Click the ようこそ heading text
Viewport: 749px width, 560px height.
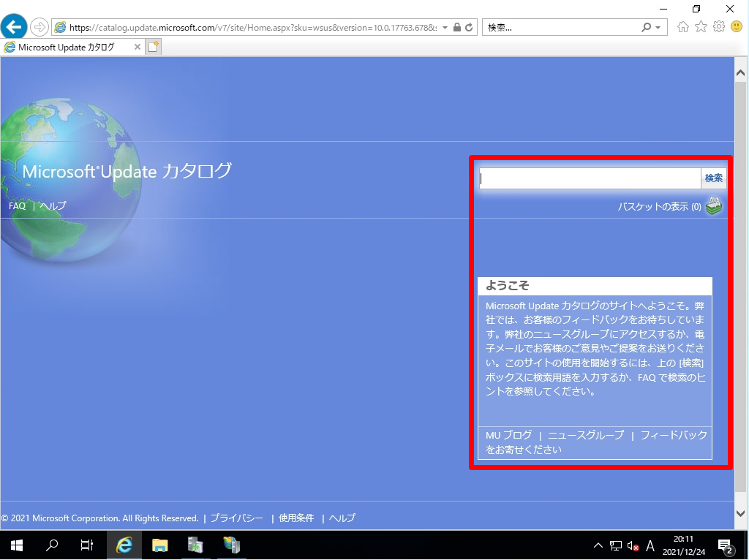pyautogui.click(x=507, y=286)
